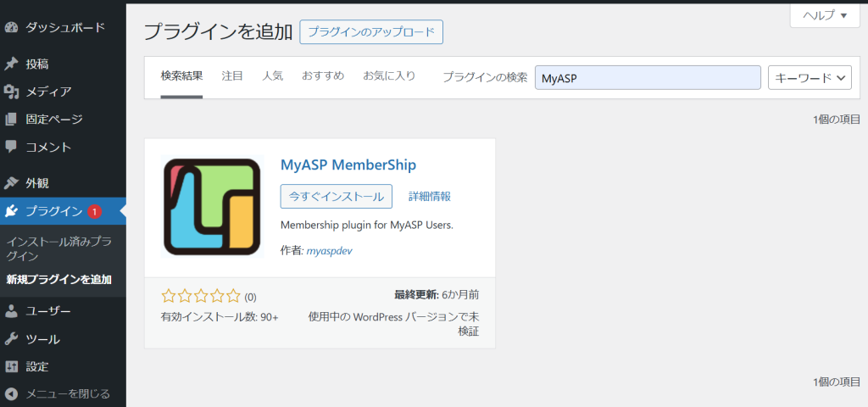This screenshot has height=407, width=868.
Task: Switch to the おすすめ tab
Action: [x=323, y=76]
